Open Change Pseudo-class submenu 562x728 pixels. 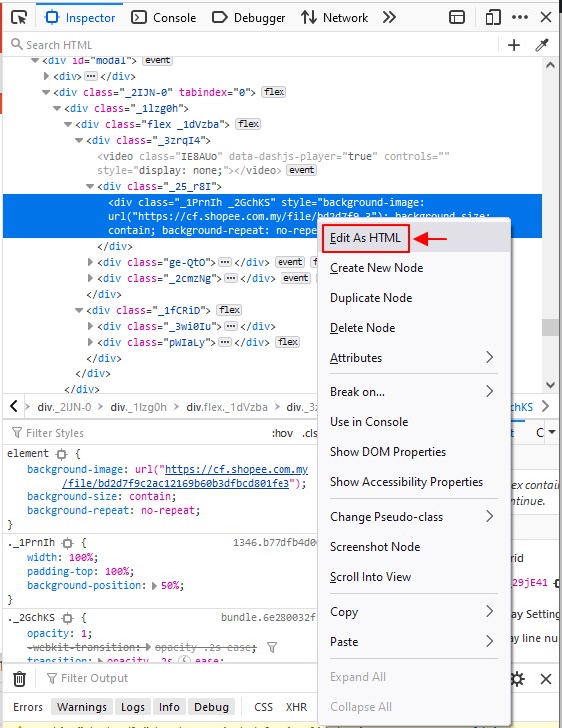[414, 516]
